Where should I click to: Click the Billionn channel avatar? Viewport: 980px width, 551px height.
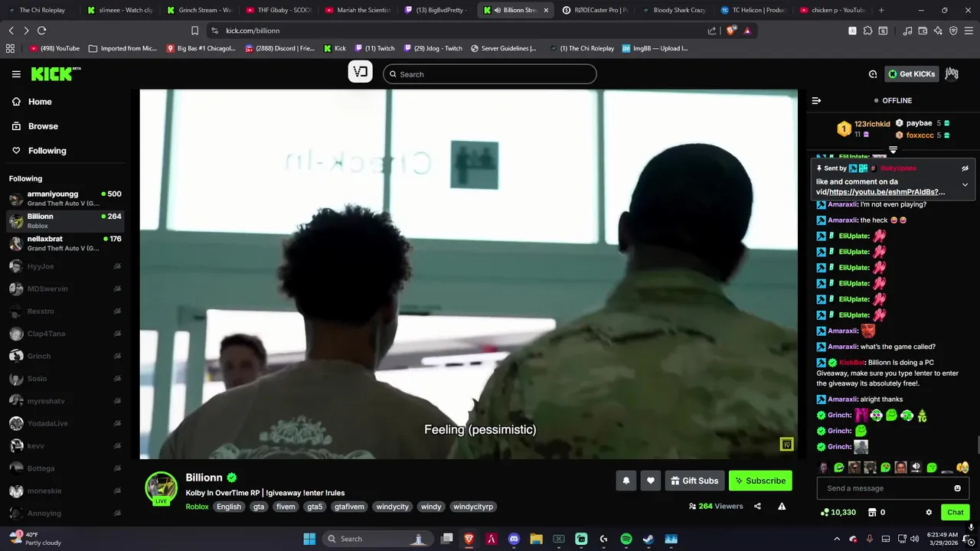161,487
